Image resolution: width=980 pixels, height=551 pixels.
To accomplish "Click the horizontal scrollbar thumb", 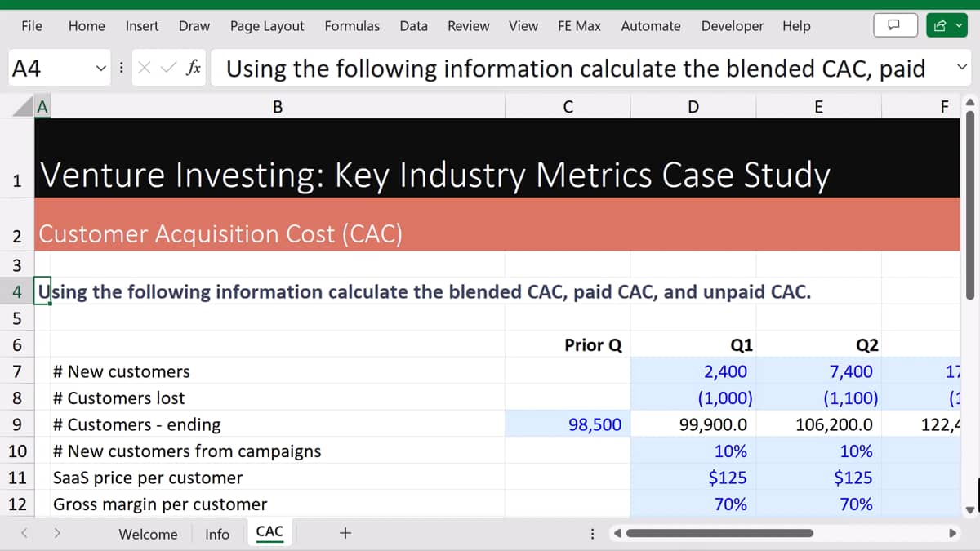I will (x=719, y=534).
